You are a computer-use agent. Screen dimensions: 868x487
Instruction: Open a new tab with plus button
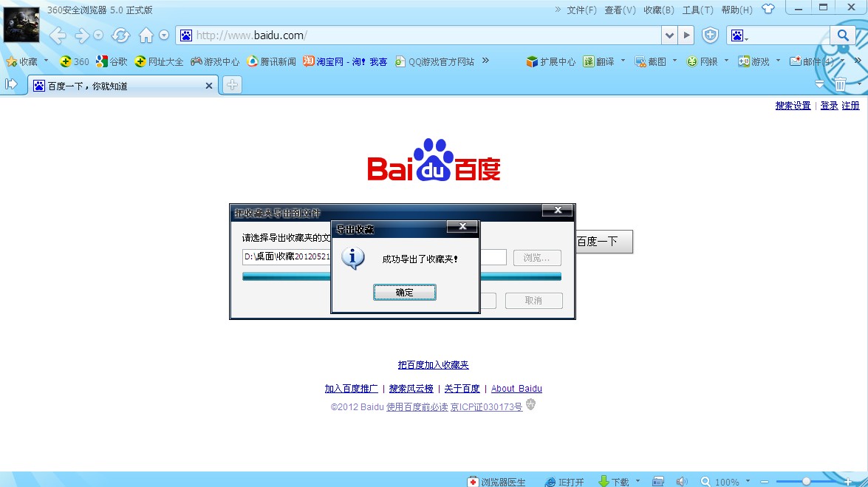[x=232, y=85]
